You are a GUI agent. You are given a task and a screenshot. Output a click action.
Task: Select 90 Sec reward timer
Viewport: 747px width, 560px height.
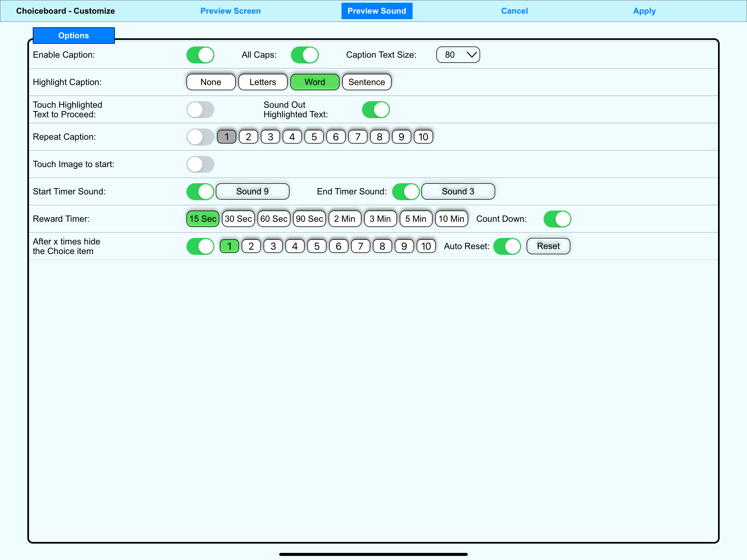[310, 219]
